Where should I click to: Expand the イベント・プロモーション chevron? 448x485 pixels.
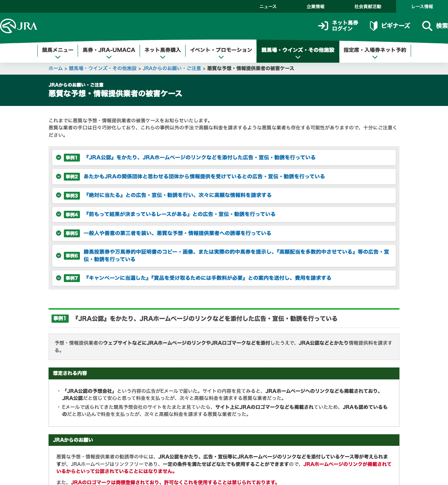coord(221,57)
